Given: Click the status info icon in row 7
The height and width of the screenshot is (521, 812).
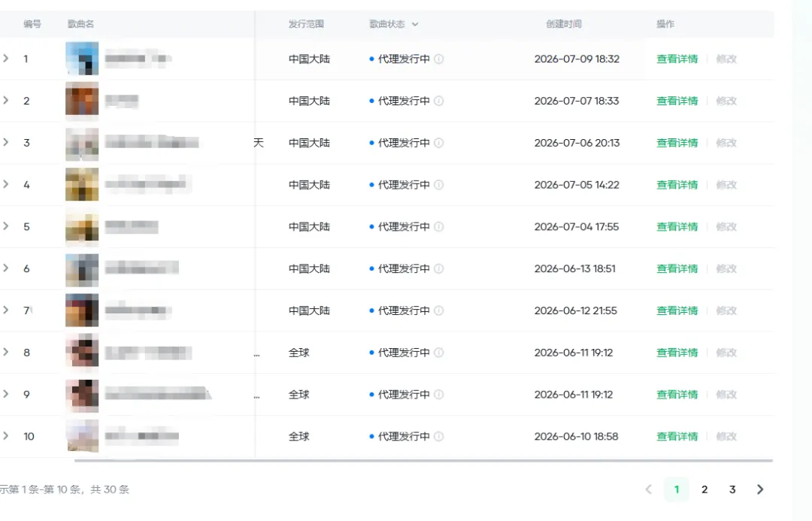Looking at the screenshot, I should [438, 310].
